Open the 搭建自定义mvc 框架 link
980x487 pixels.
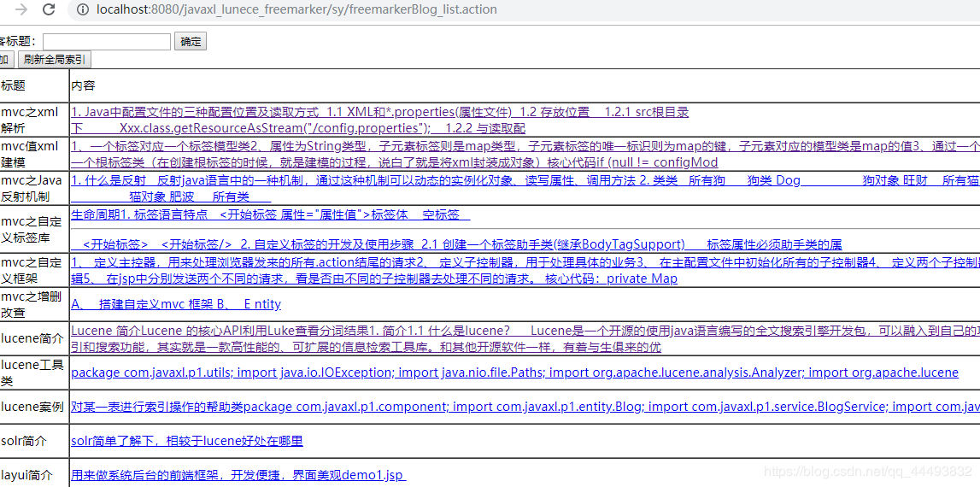pyautogui.click(x=176, y=304)
